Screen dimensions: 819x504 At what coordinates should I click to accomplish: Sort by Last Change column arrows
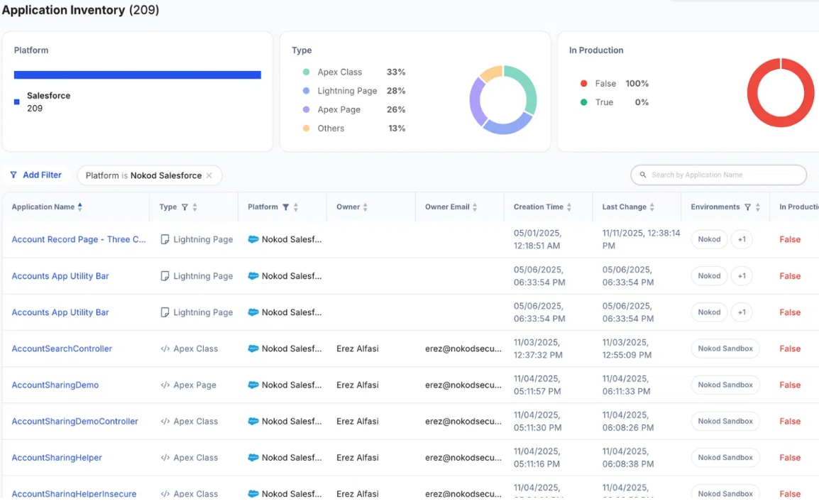point(652,207)
